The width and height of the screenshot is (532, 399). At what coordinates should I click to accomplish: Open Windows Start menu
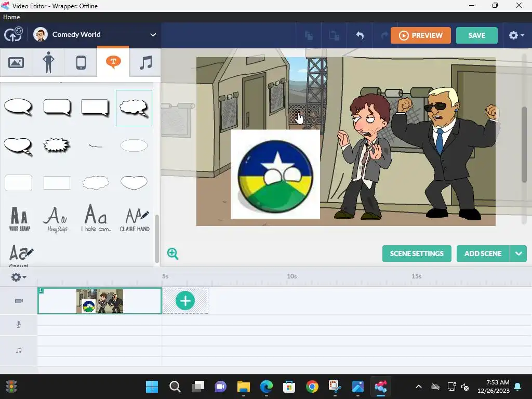[x=152, y=387]
